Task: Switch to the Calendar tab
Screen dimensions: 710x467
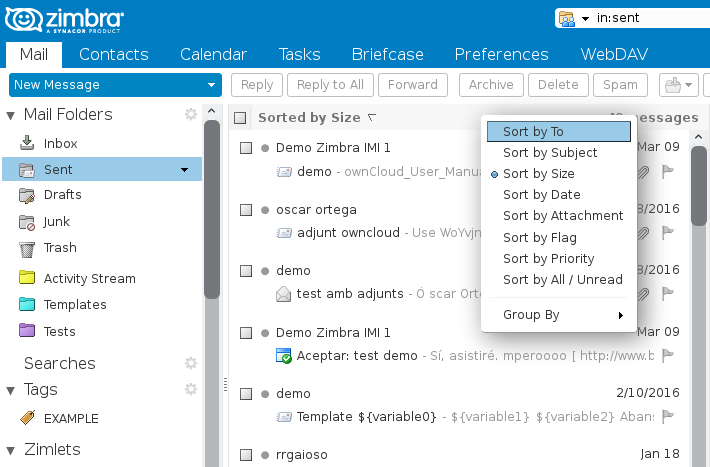Action: tap(213, 54)
